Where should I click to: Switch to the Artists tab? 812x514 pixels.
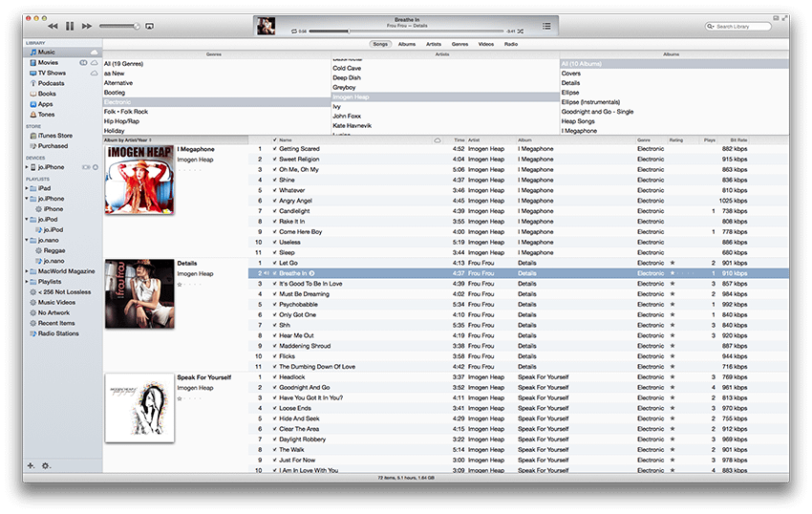tap(434, 44)
